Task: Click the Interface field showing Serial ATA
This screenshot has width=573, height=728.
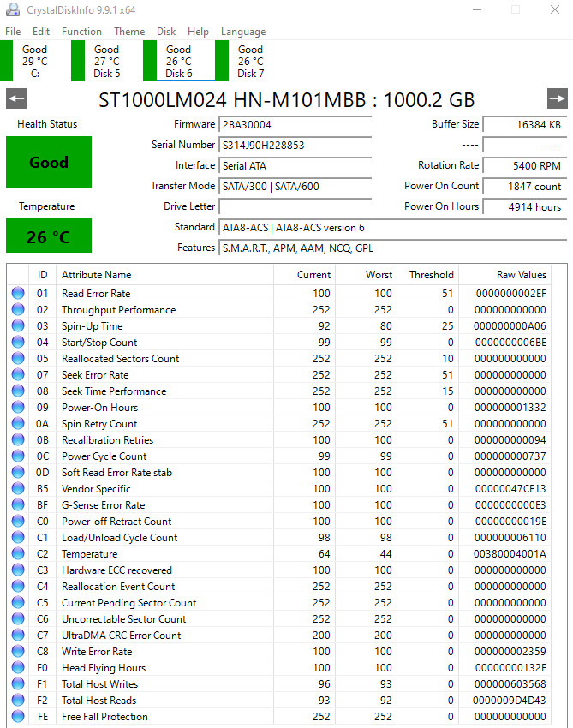Action: pyautogui.click(x=295, y=166)
